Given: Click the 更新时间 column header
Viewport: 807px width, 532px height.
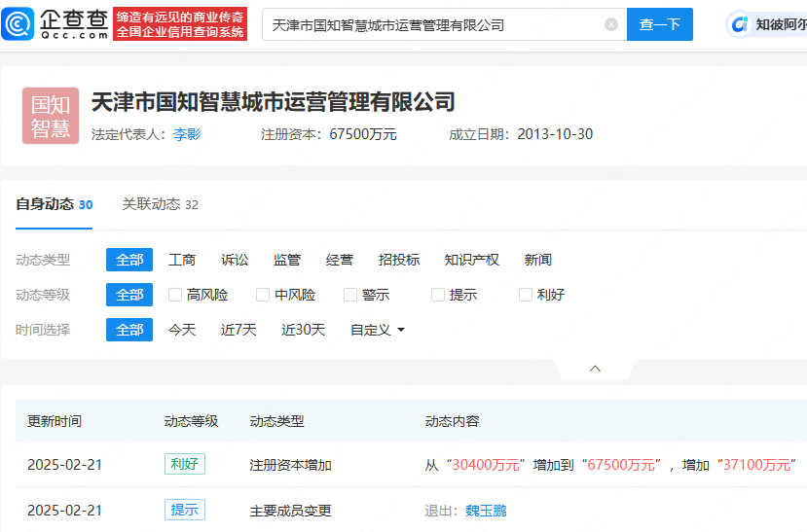Looking at the screenshot, I should pos(55,421).
